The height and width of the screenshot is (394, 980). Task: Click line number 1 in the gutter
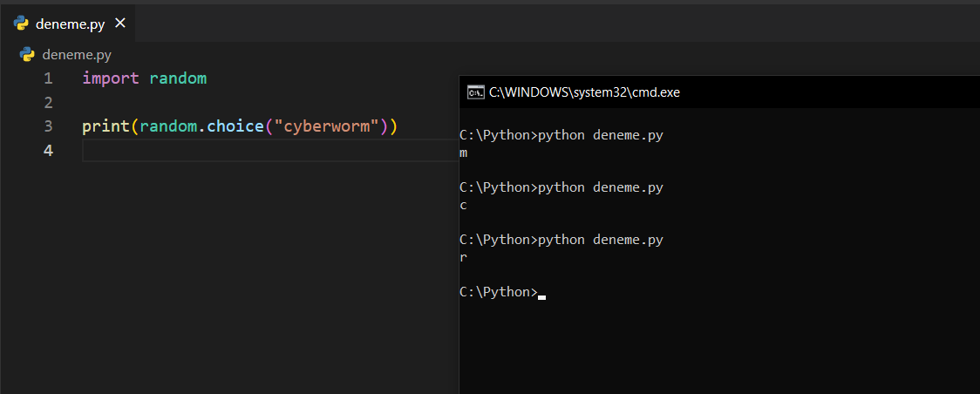coord(48,78)
